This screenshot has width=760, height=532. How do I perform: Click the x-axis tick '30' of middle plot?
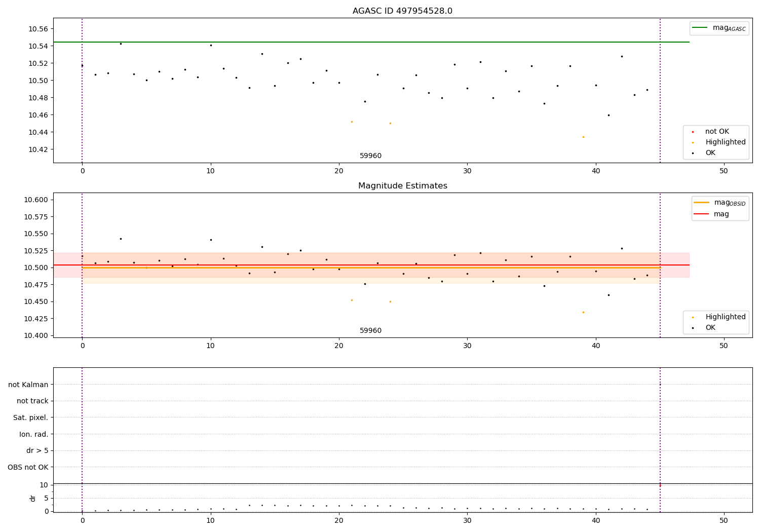click(x=467, y=346)
